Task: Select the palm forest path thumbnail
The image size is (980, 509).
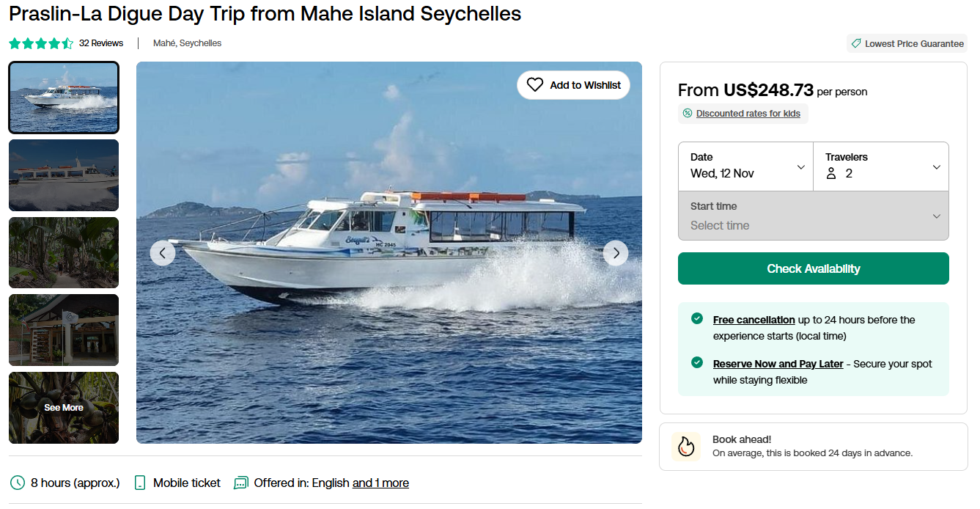Action: (x=64, y=252)
